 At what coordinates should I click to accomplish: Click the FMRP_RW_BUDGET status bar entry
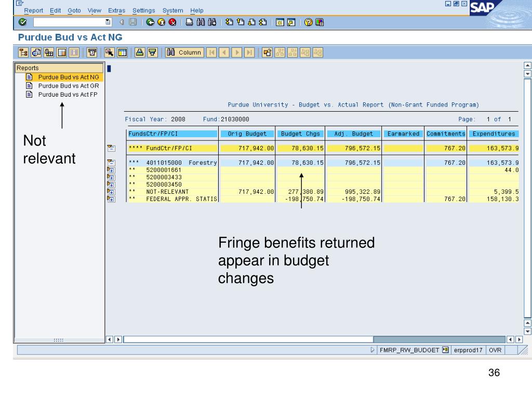pos(409,350)
